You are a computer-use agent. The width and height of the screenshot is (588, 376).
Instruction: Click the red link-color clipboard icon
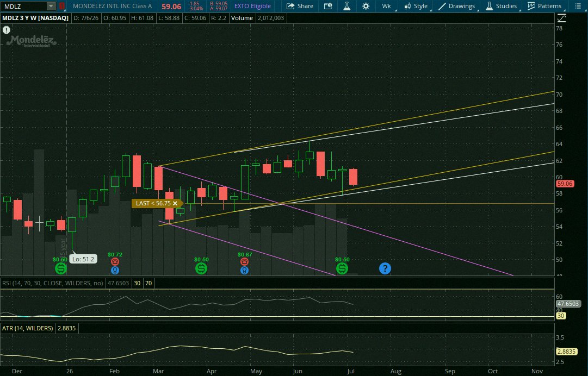click(62, 6)
